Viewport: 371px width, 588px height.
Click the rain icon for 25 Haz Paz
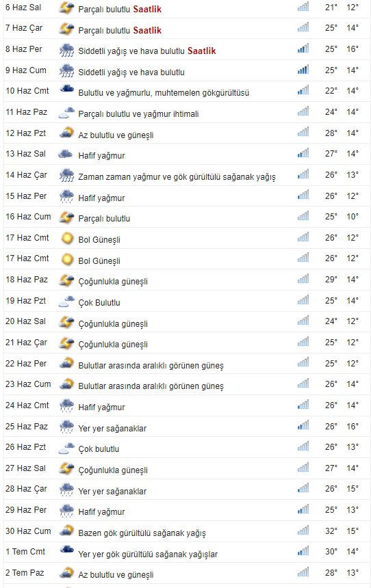pos(66,427)
